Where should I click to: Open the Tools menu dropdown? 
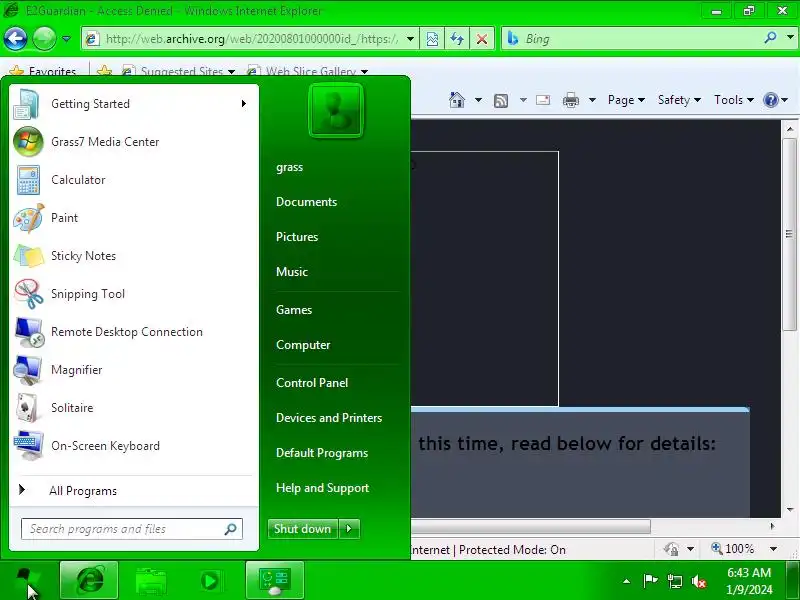tap(734, 100)
